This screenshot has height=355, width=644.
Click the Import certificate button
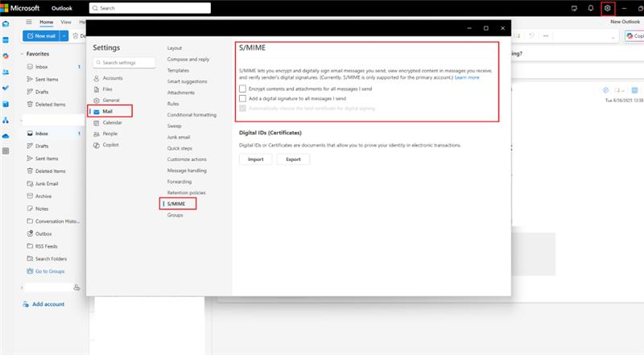point(255,159)
